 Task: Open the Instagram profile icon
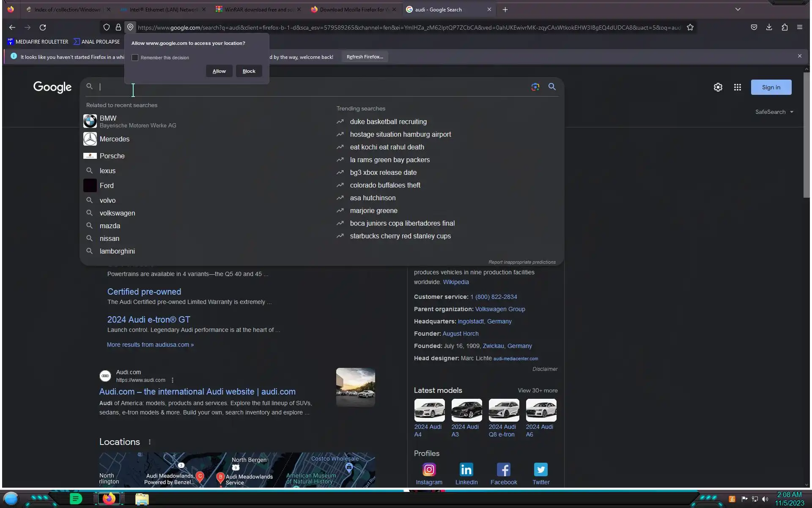coord(429,469)
